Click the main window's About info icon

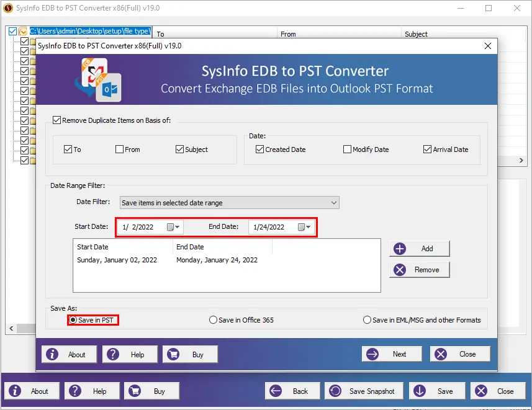click(15, 391)
